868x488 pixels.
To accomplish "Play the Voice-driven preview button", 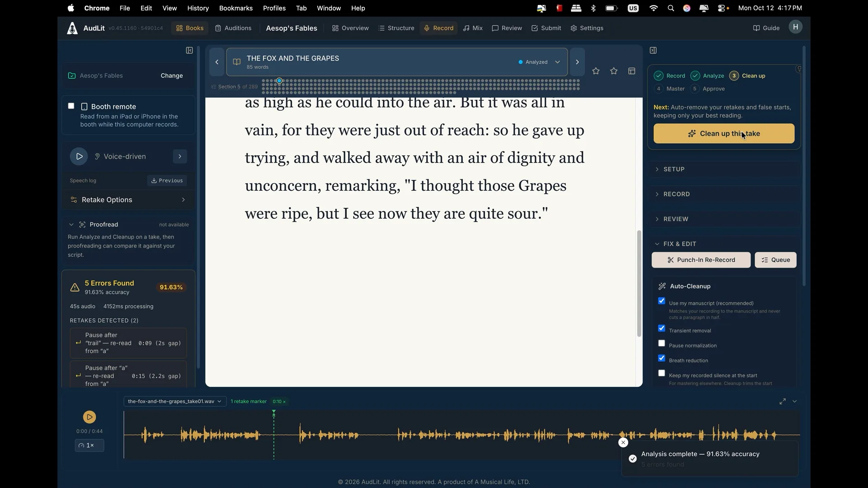I will click(x=79, y=156).
